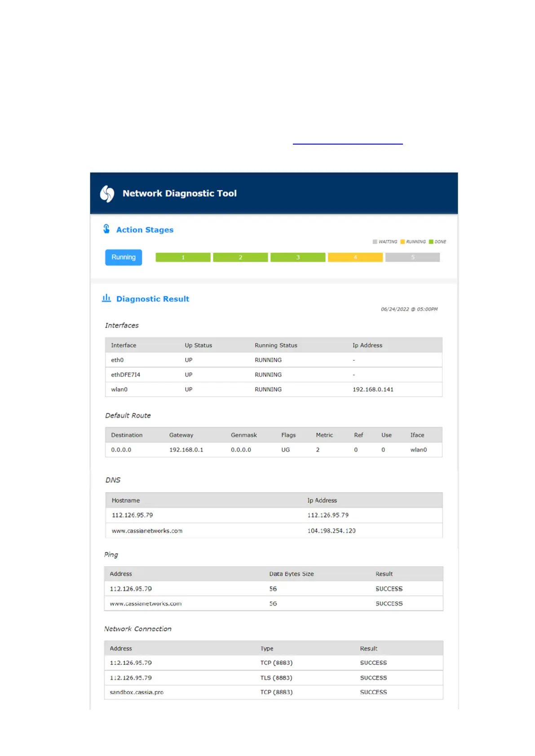Viewport: 535px width, 756px height.
Task: Click the RUNNING legend swatch
Action: pyautogui.click(x=402, y=242)
